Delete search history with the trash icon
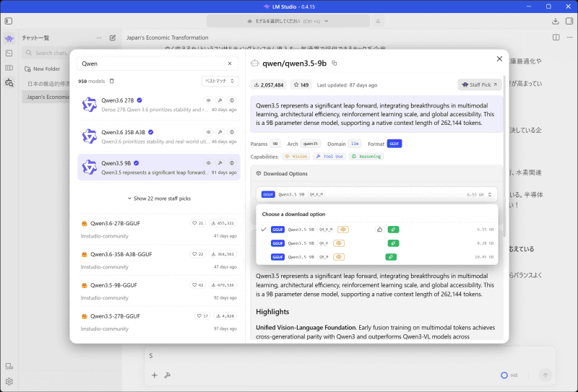578x392 pixels. pyautogui.click(x=112, y=81)
